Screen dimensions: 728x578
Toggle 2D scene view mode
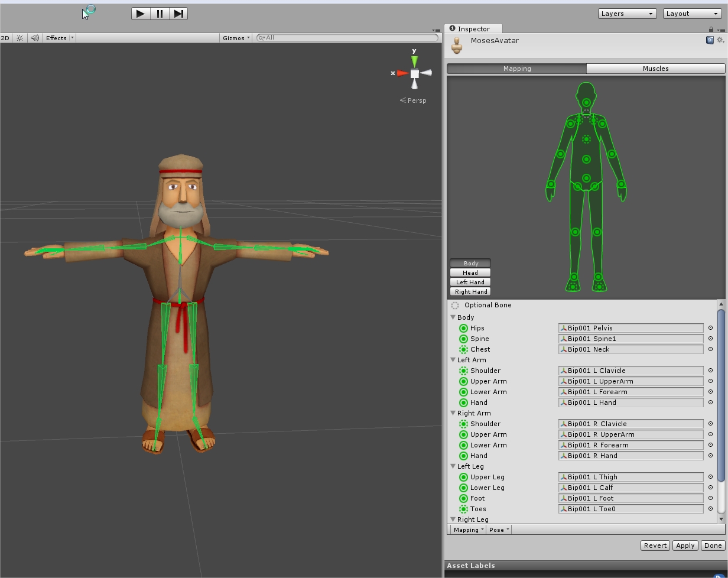click(x=5, y=38)
